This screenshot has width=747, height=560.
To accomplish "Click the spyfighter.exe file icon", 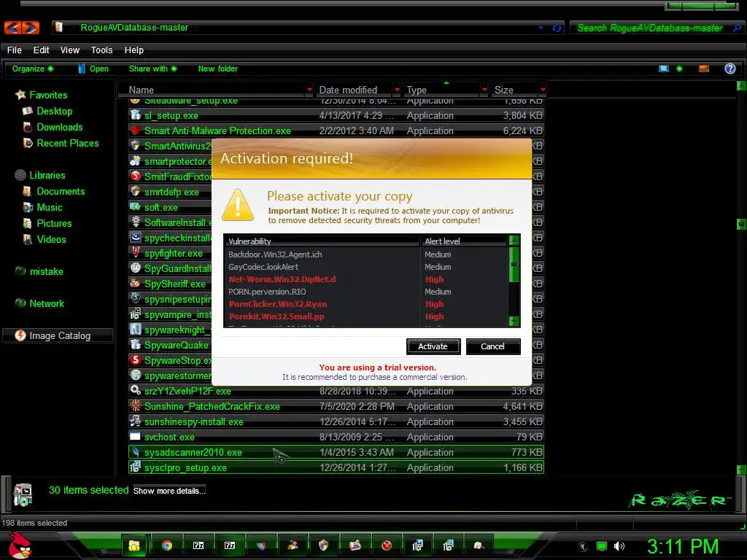I will [135, 252].
